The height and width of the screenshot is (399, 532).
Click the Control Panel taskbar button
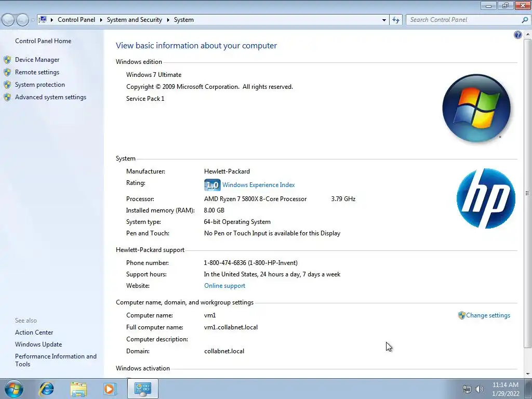tap(142, 389)
